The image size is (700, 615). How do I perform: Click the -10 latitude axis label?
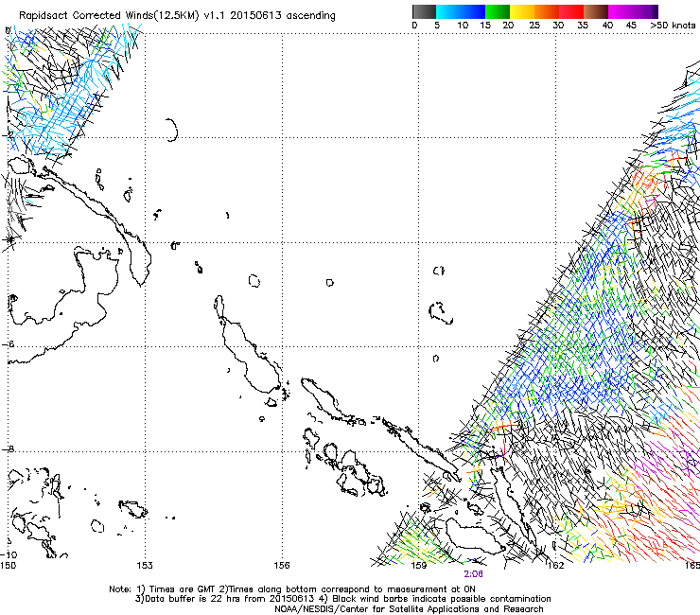tap(9, 555)
